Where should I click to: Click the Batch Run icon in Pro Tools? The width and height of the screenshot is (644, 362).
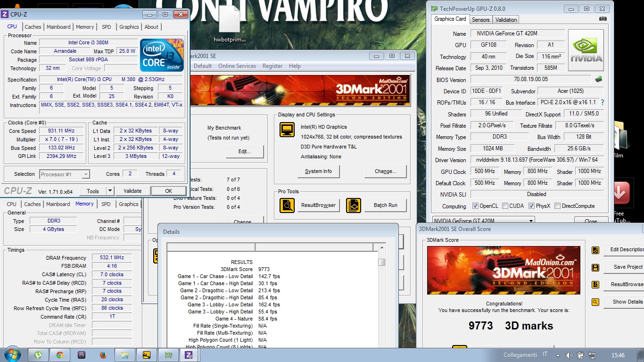[x=354, y=205]
